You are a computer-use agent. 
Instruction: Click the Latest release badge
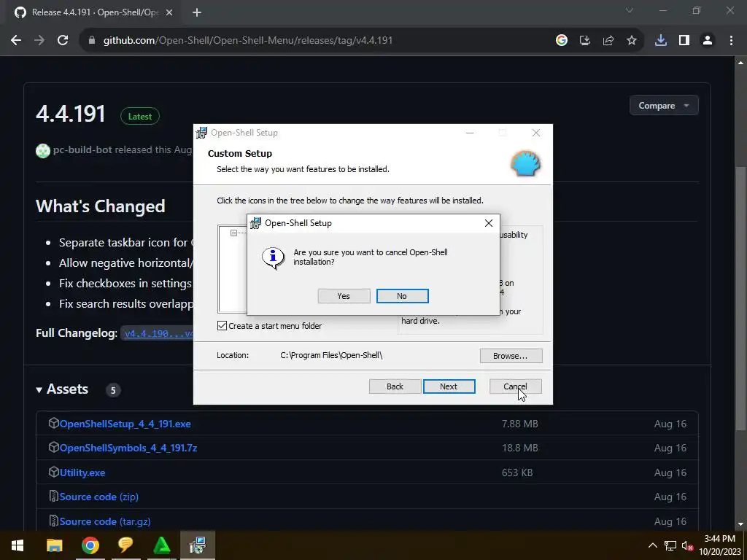pos(140,116)
